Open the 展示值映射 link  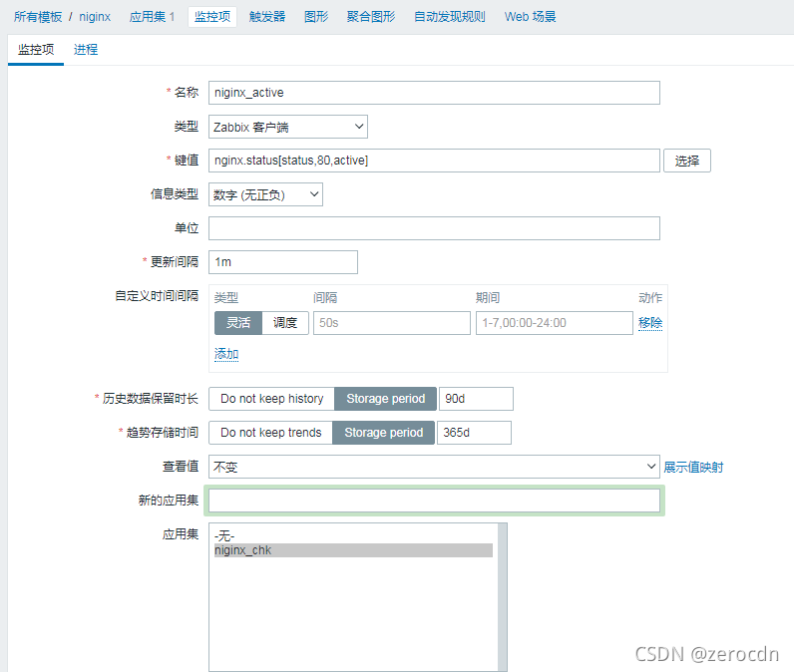693,467
